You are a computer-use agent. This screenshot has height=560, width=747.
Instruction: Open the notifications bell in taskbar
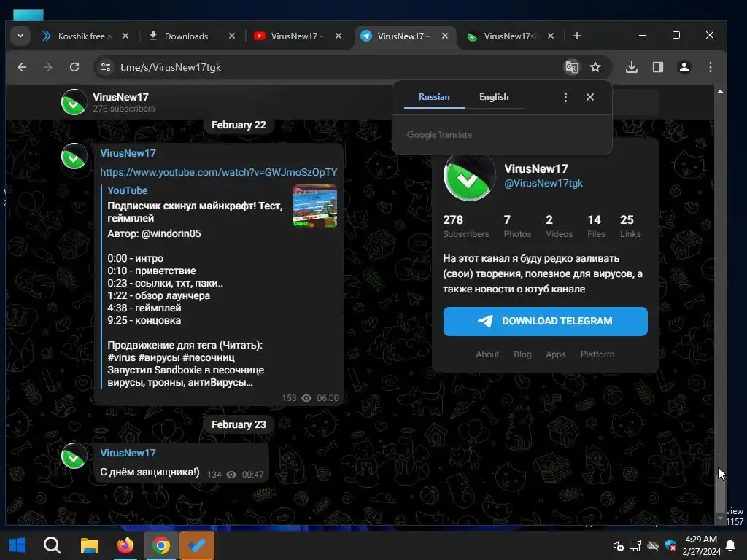(x=729, y=545)
